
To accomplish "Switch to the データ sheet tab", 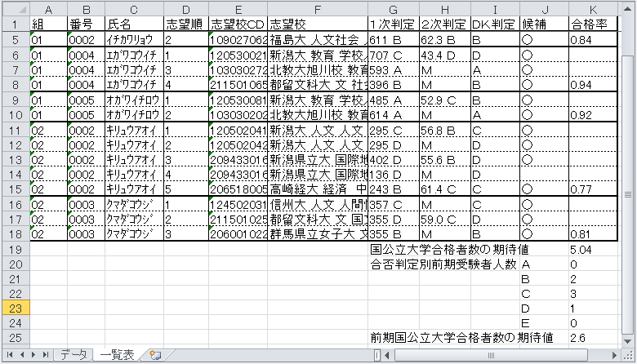I will pyautogui.click(x=72, y=355).
